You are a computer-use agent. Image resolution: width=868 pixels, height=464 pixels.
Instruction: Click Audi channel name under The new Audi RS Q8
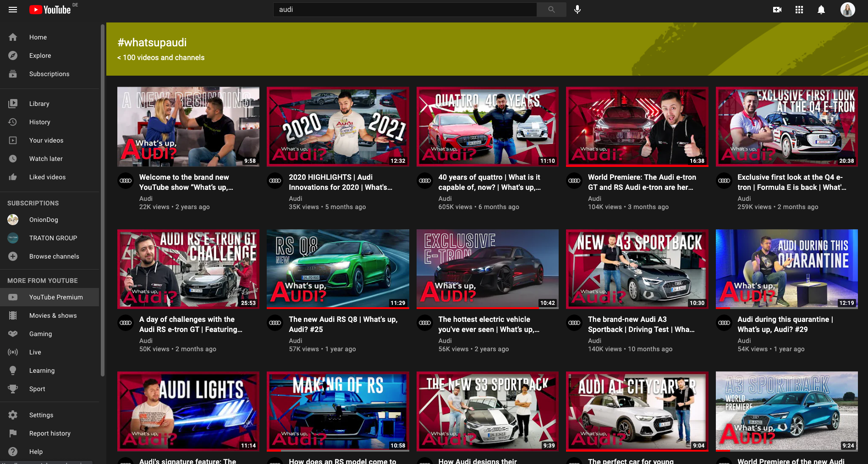296,341
